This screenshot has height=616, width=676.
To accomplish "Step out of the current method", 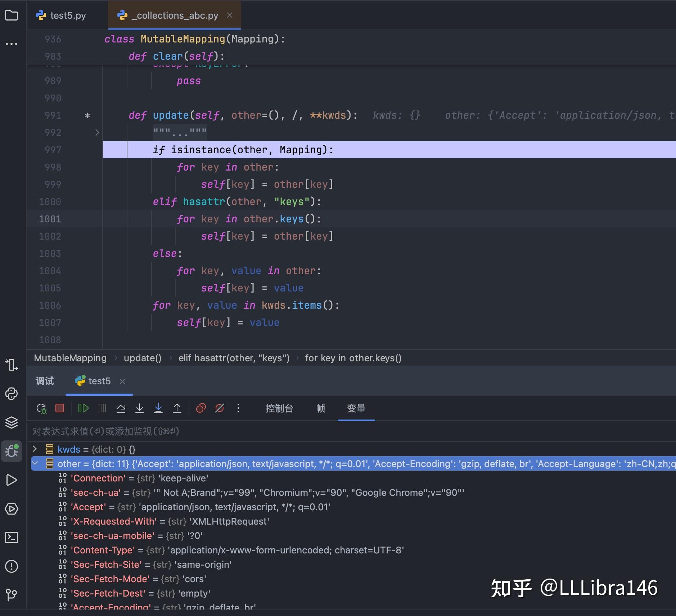I will pyautogui.click(x=177, y=408).
